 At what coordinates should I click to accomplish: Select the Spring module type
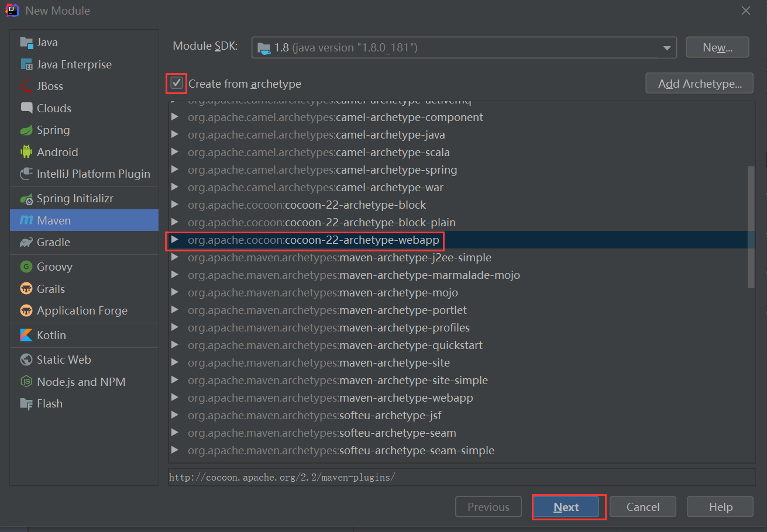tap(84, 130)
